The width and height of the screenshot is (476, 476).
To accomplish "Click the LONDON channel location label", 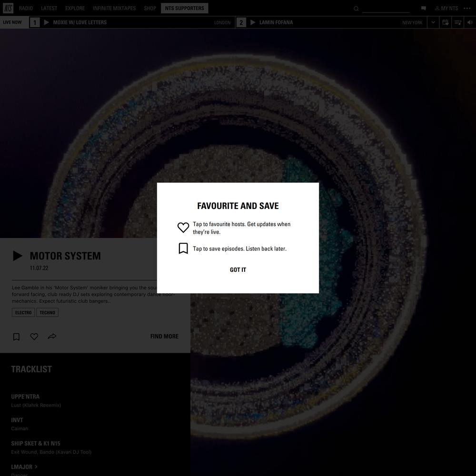I will (222, 22).
